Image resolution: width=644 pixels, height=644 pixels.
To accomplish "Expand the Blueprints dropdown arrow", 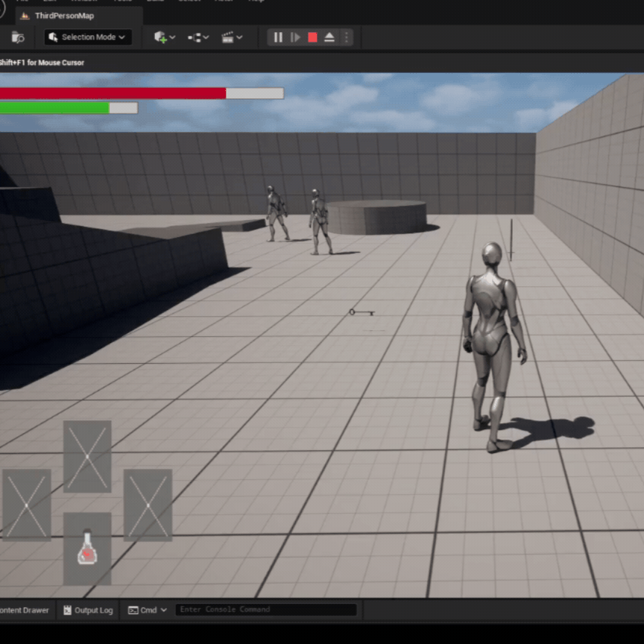I will (x=206, y=37).
